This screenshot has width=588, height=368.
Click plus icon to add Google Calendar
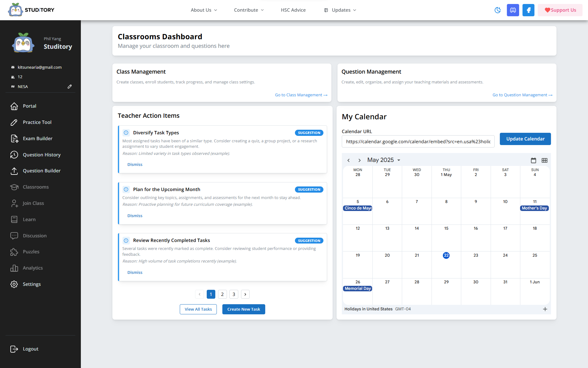pos(545,309)
